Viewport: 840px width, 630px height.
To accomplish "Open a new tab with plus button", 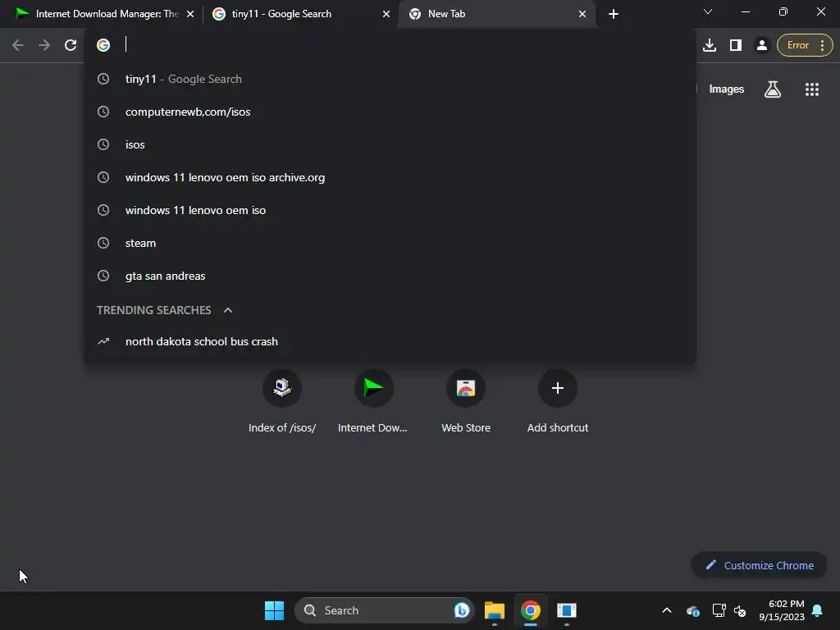I will coord(614,14).
